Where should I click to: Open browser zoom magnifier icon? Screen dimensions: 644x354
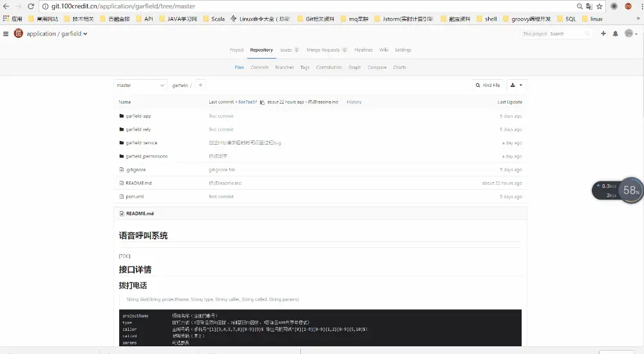[x=580, y=6]
